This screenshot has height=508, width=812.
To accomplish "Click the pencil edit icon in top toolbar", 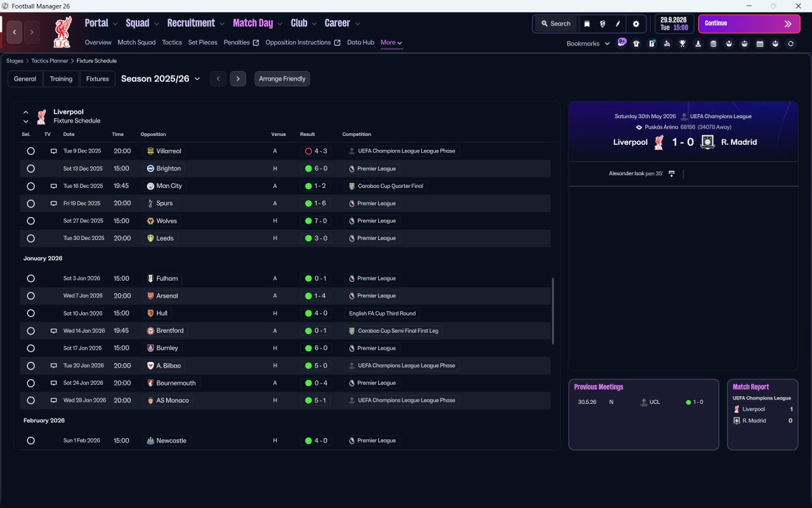I will [x=618, y=23].
